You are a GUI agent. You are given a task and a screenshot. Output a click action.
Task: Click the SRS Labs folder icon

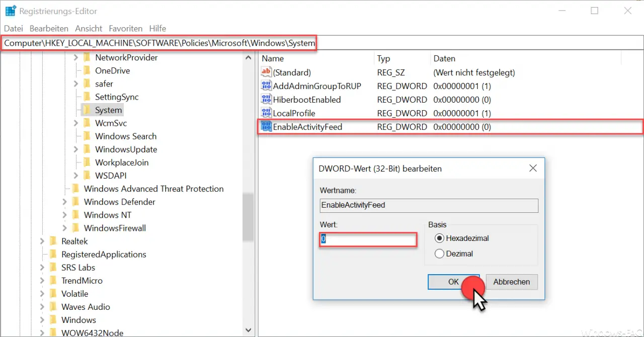coord(53,267)
